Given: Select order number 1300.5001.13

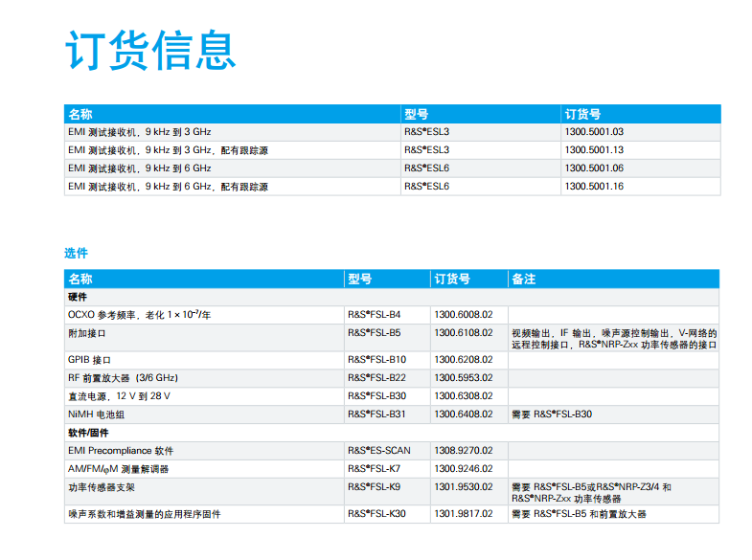Looking at the screenshot, I should click(594, 150).
